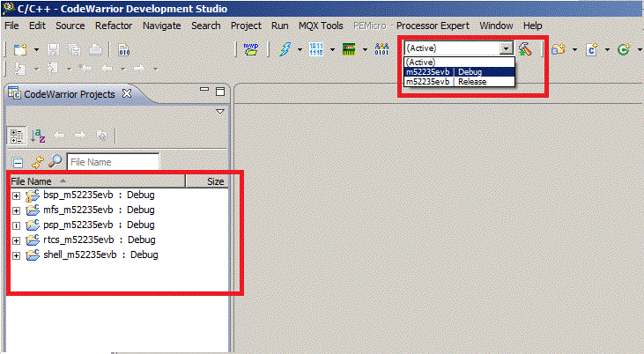Image resolution: width=644 pixels, height=354 pixels.
Task: Open the Help menu
Action: tap(532, 26)
